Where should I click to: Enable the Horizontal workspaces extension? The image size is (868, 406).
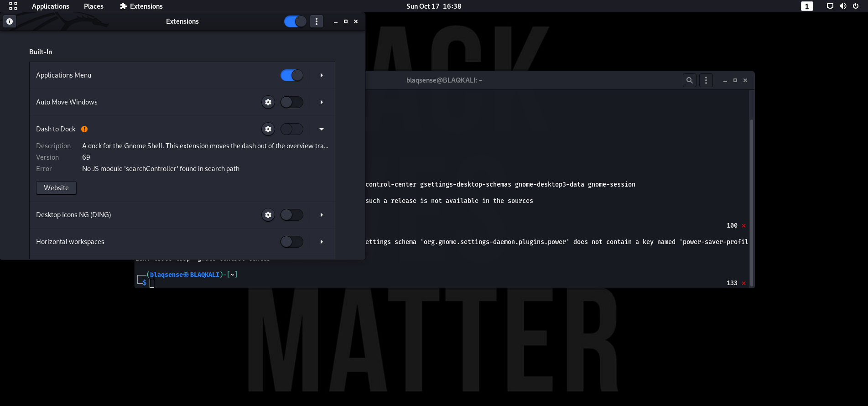(x=292, y=242)
